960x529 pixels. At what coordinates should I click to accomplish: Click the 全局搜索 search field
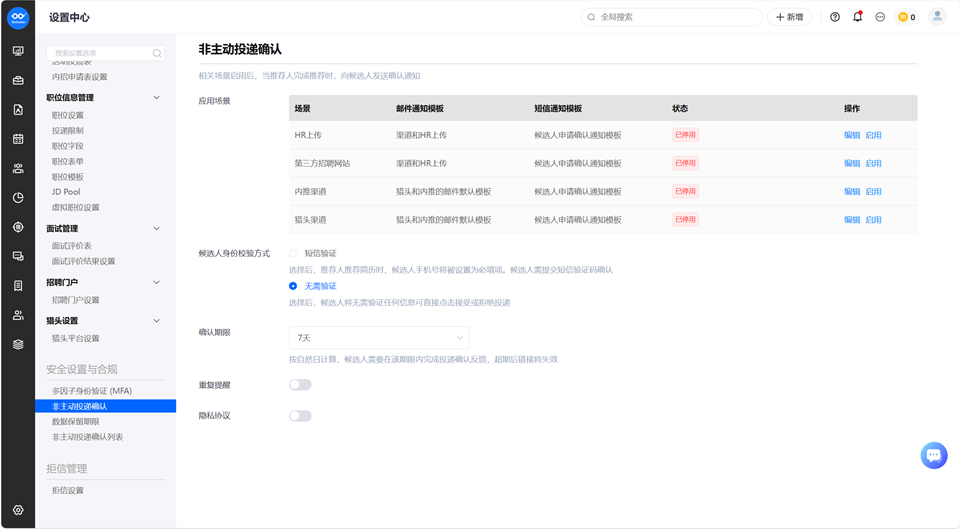(x=671, y=17)
